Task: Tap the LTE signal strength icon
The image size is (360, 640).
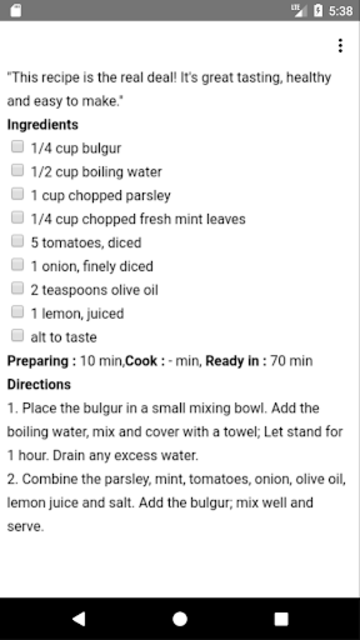Action: [299, 10]
